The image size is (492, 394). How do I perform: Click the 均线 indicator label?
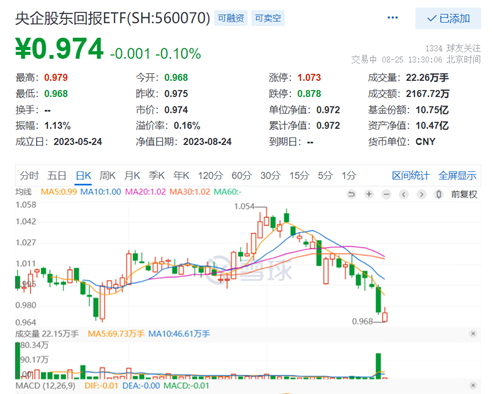point(23,192)
